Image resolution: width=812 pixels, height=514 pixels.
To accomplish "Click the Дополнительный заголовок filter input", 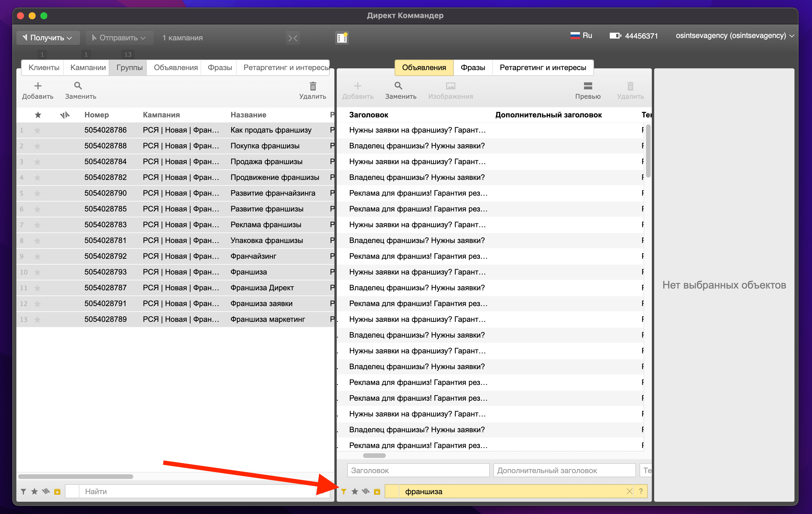I will 564,470.
